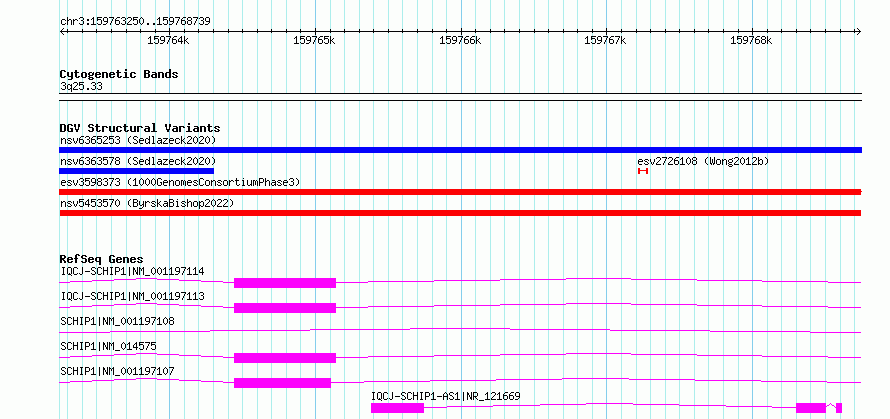Click the small red esv2726108 marker
Viewport: 890px width, 419px height.
coord(643,171)
